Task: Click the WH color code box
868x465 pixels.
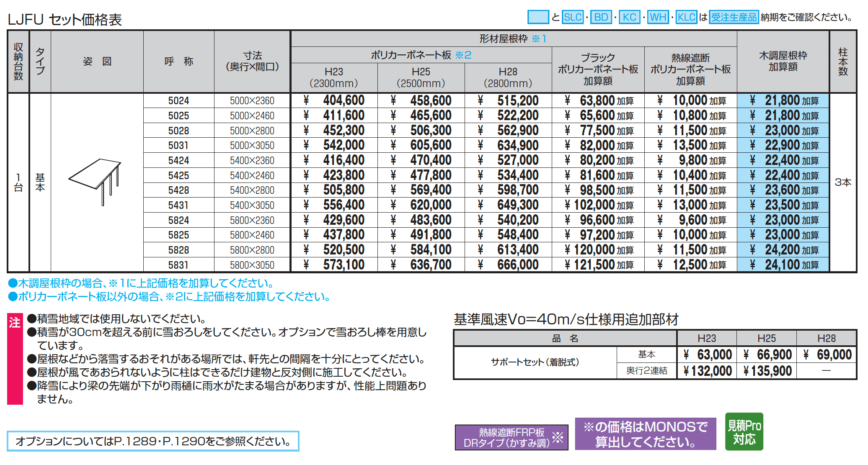Action: coord(658,17)
